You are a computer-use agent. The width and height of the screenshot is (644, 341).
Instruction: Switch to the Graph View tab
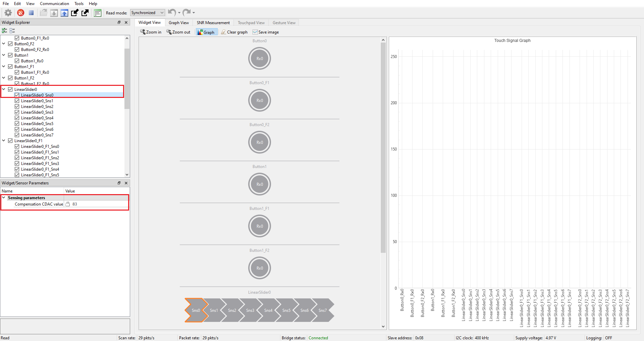[x=179, y=23]
